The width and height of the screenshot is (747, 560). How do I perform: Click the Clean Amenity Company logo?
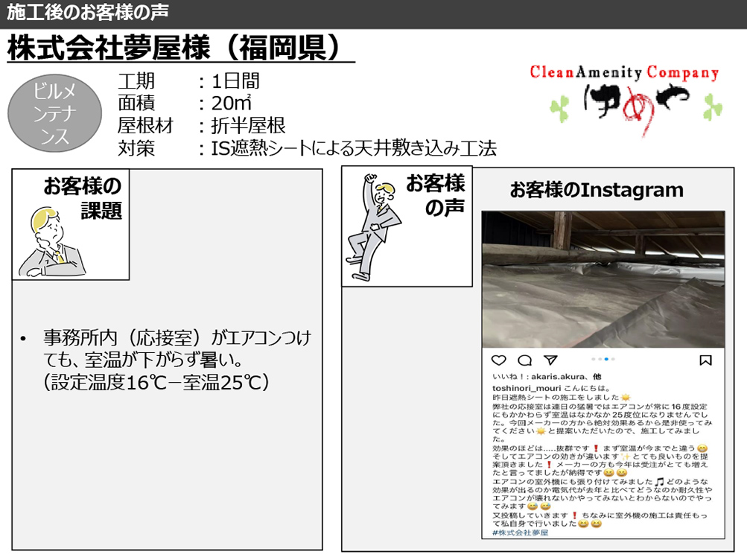point(625,74)
